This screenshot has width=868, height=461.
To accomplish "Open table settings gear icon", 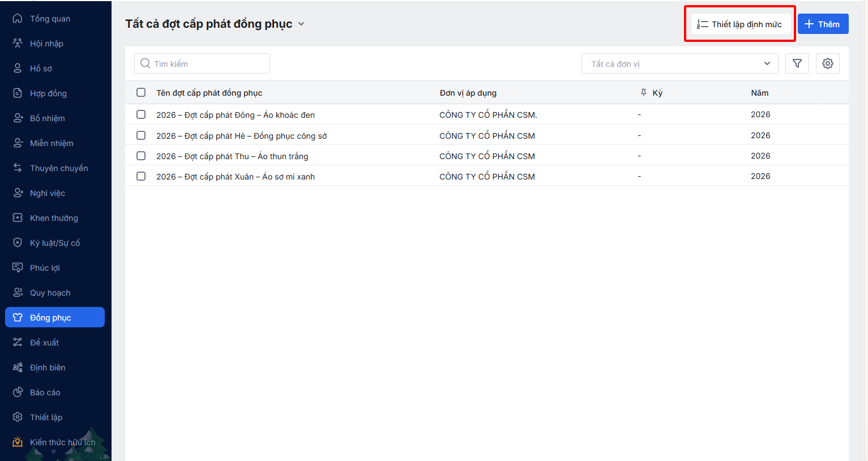I will (827, 63).
